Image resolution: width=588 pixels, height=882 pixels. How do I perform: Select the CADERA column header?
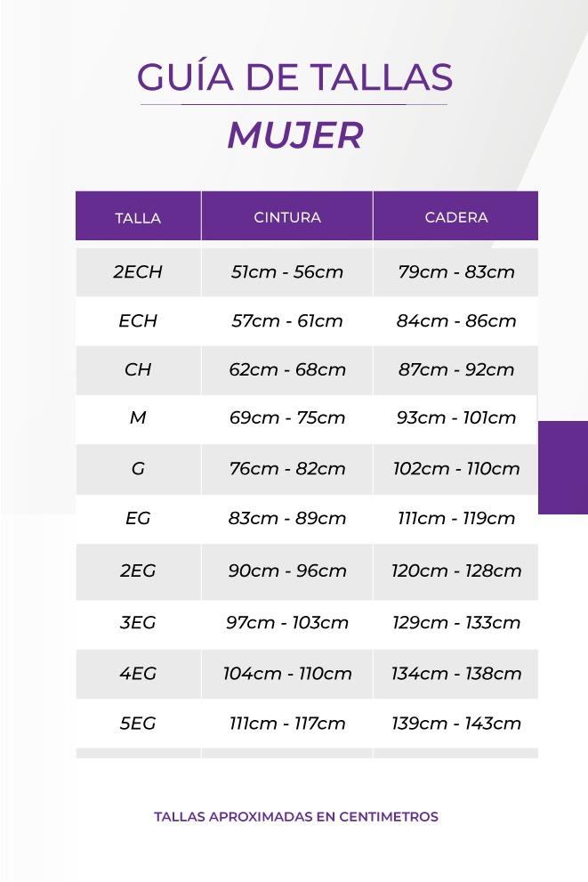pos(456,217)
